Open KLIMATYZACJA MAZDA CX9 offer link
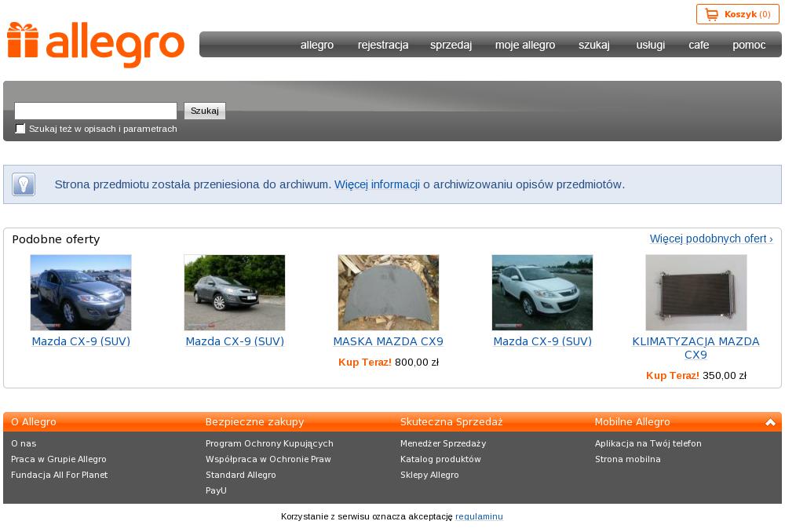The width and height of the screenshot is (785, 532). point(696,348)
